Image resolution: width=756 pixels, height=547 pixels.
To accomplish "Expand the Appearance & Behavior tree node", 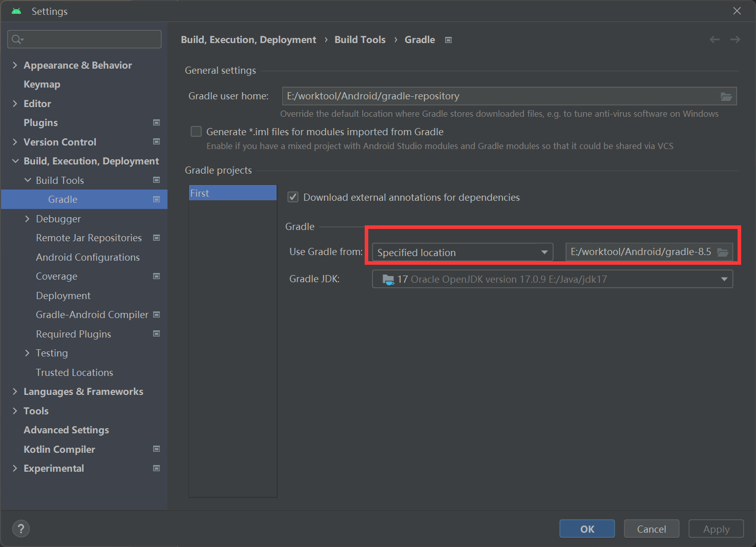I will click(14, 65).
